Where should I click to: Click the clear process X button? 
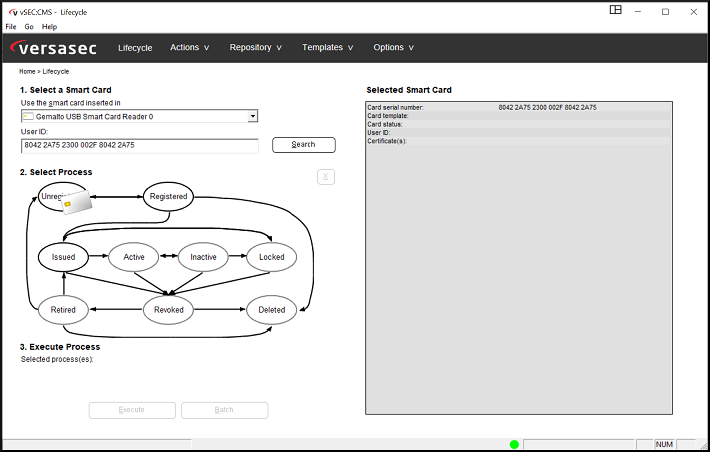click(326, 177)
